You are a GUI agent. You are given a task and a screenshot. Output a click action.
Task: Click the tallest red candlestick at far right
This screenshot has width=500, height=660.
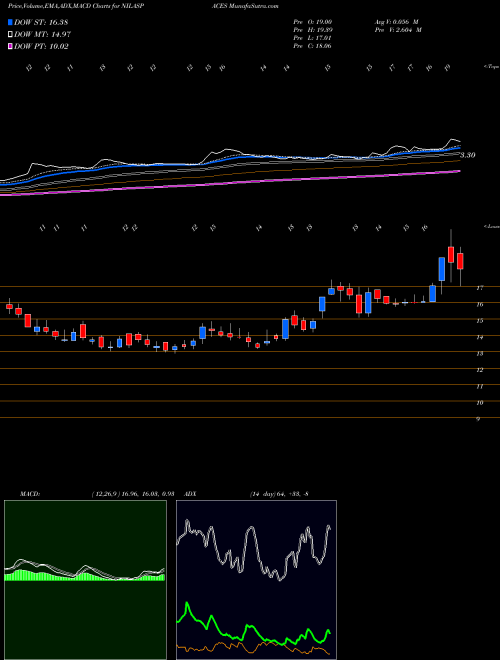tap(451, 255)
